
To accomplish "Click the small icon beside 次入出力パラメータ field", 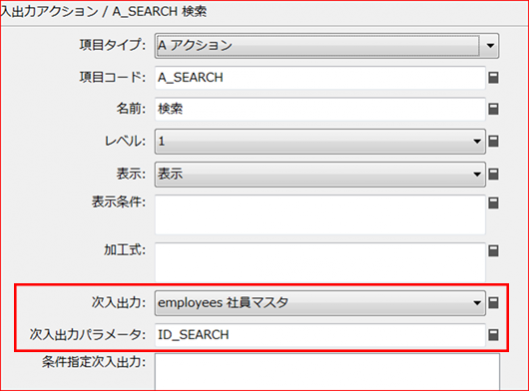I will [x=493, y=335].
